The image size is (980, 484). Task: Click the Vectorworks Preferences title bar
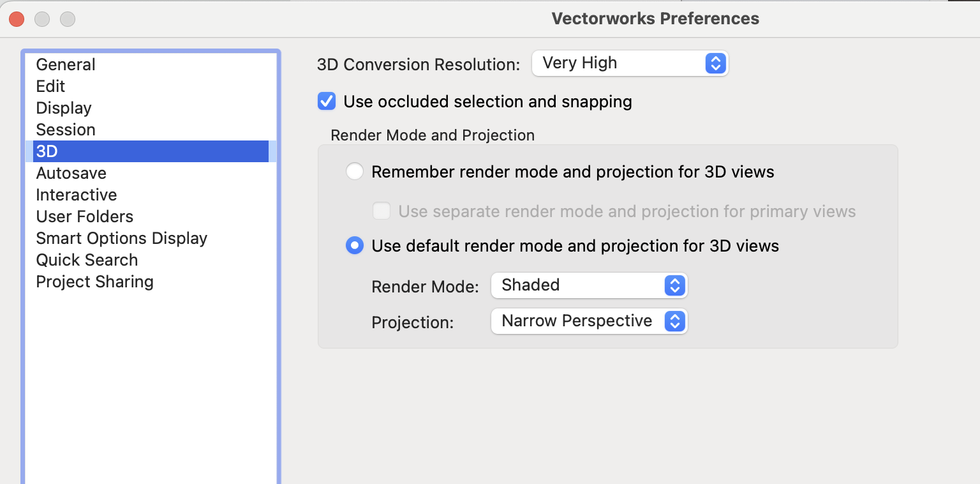click(x=655, y=19)
